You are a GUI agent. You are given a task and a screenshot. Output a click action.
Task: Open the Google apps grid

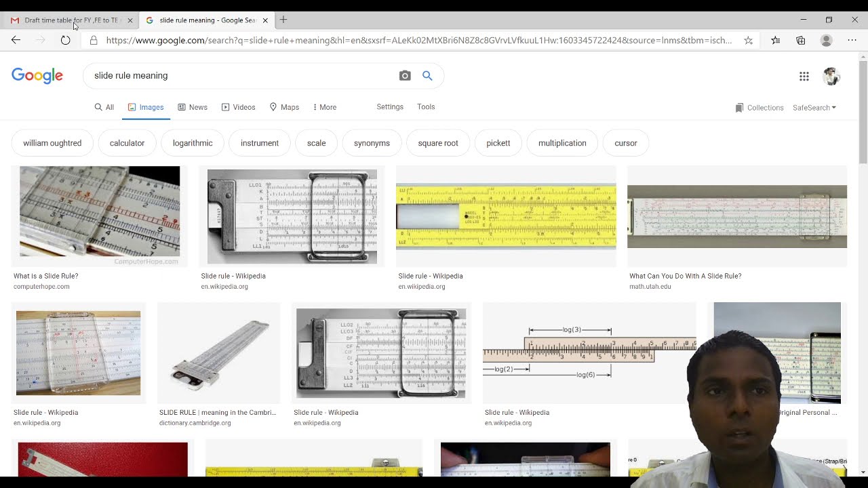[x=804, y=77]
